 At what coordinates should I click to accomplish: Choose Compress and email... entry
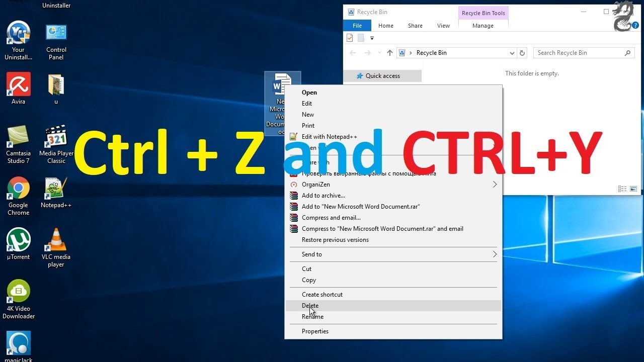click(393, 218)
